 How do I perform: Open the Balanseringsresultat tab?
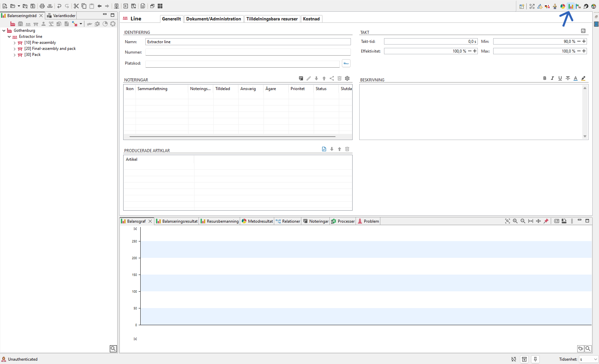click(x=177, y=221)
